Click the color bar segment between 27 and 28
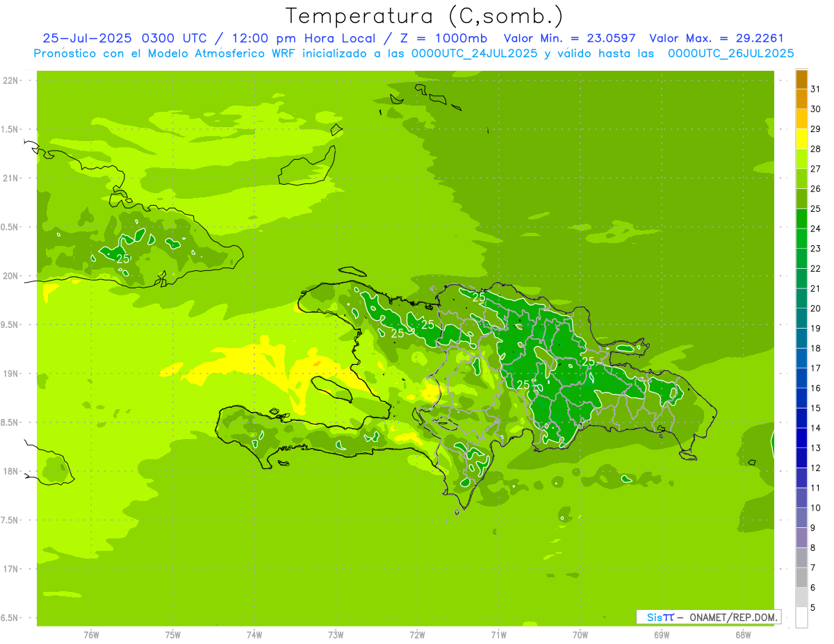 (801, 158)
